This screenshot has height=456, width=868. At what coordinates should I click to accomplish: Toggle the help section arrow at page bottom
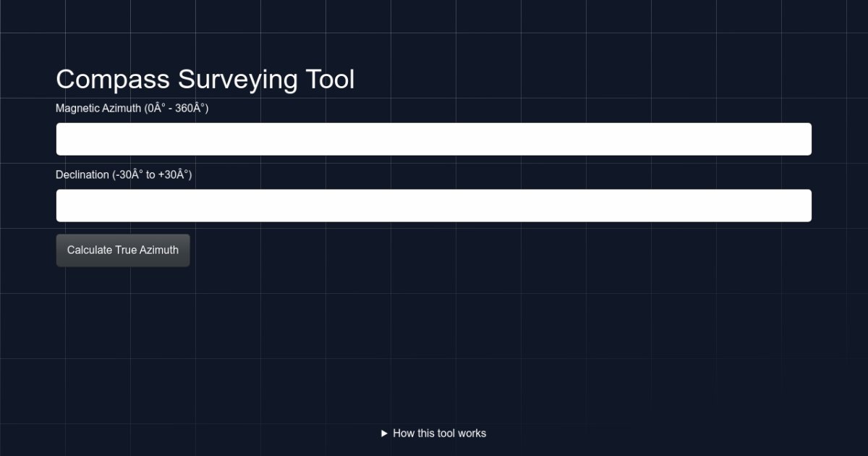point(385,434)
